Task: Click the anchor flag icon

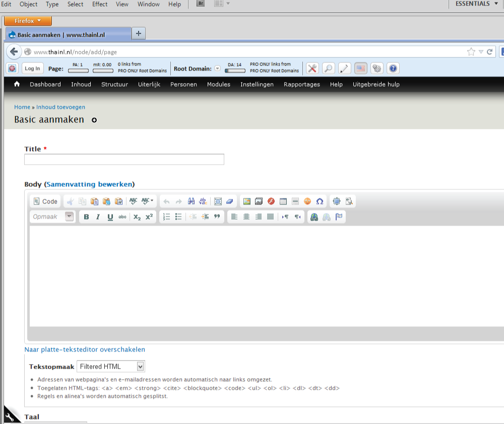Action: click(339, 217)
